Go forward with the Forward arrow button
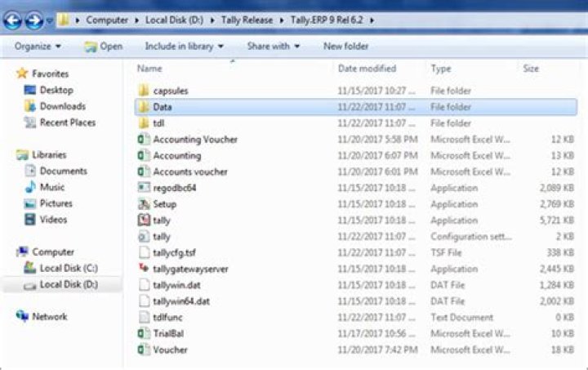Image resolution: width=588 pixels, height=370 pixels. pos(34,20)
